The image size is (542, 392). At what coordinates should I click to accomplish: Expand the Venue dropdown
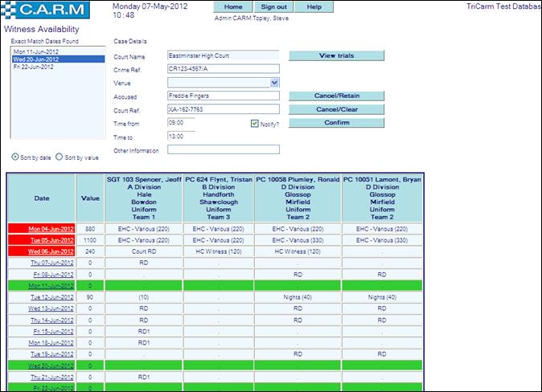pos(274,82)
